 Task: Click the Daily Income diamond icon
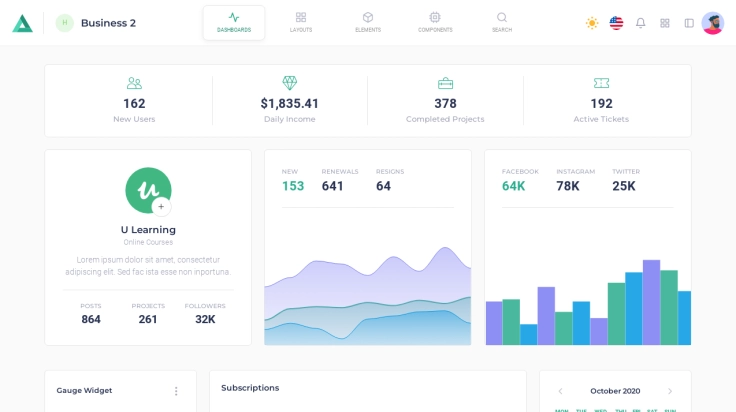(x=290, y=83)
